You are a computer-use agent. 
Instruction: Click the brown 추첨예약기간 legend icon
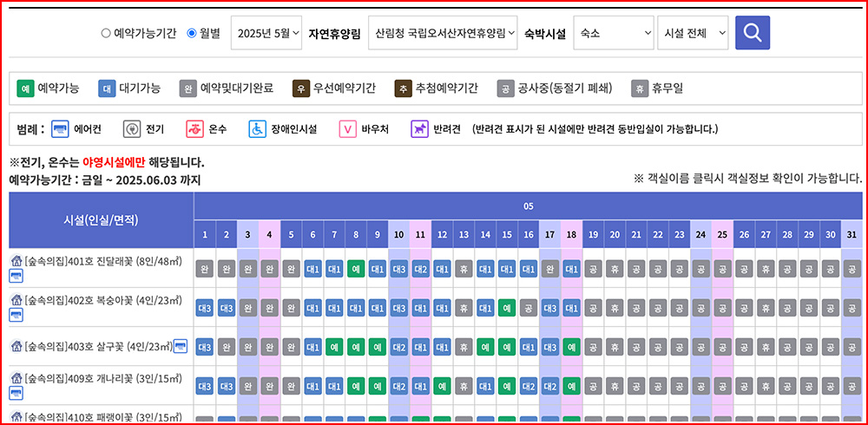coord(403,88)
